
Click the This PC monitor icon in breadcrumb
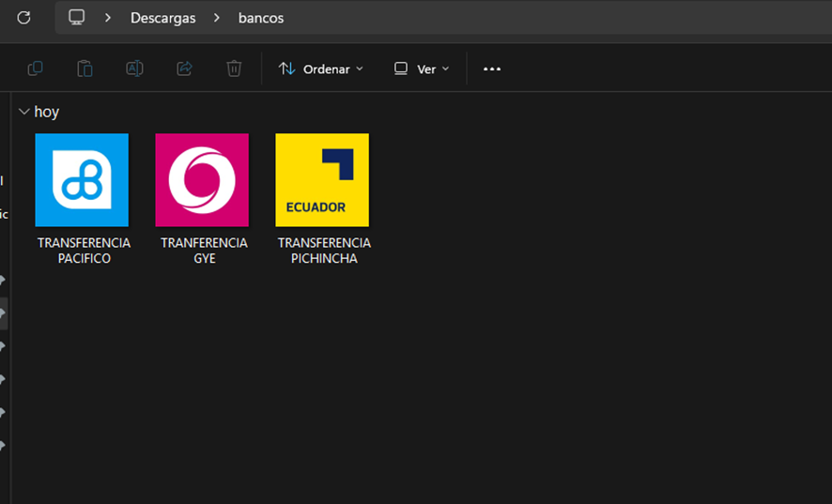point(76,17)
